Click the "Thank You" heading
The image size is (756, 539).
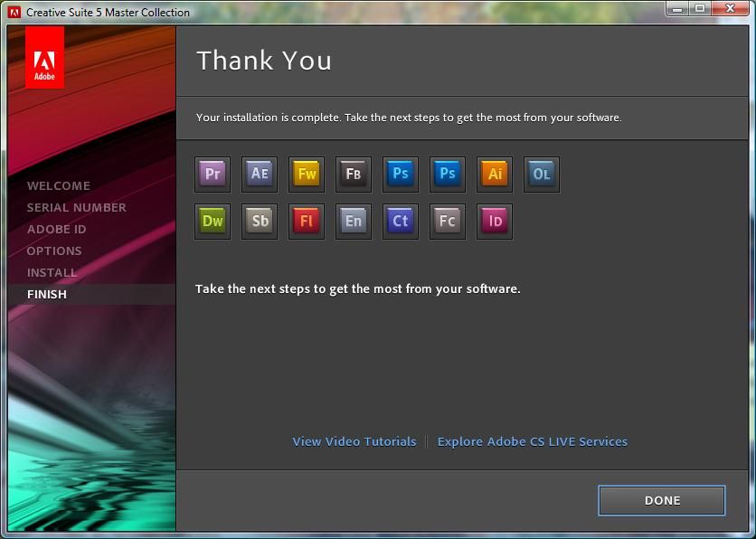pyautogui.click(x=264, y=61)
